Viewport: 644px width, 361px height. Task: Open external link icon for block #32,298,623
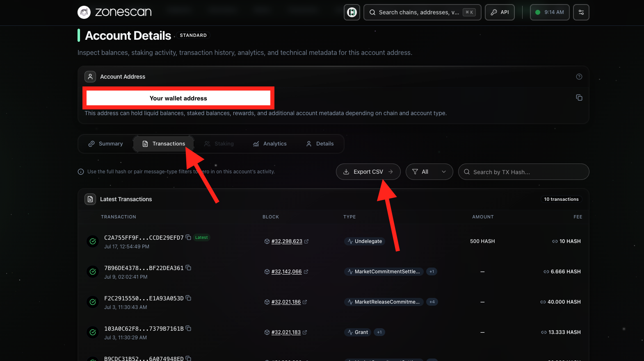[306, 241]
